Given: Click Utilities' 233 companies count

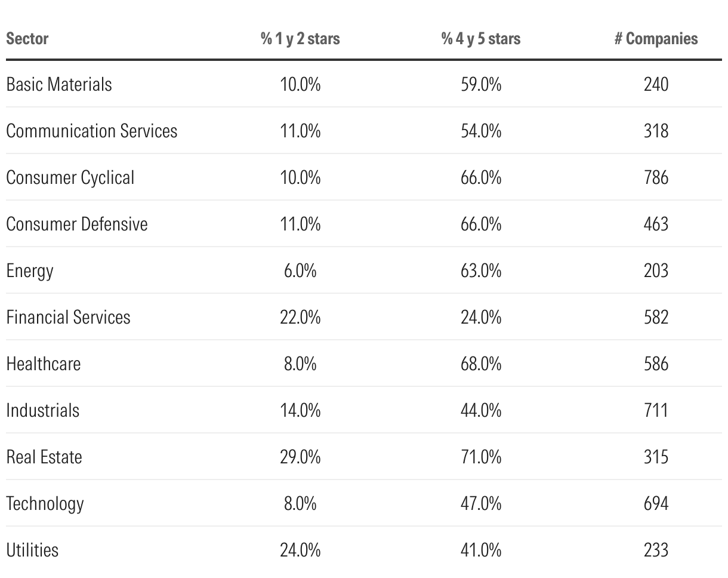Looking at the screenshot, I should (656, 550).
